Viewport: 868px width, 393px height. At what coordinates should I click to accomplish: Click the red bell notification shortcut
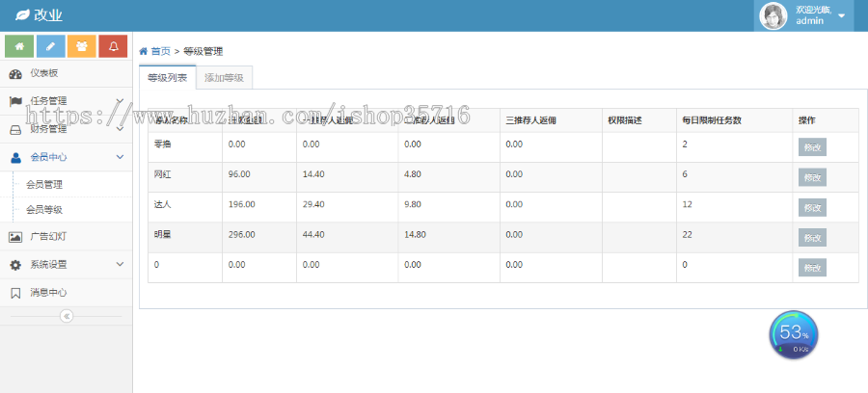(113, 45)
